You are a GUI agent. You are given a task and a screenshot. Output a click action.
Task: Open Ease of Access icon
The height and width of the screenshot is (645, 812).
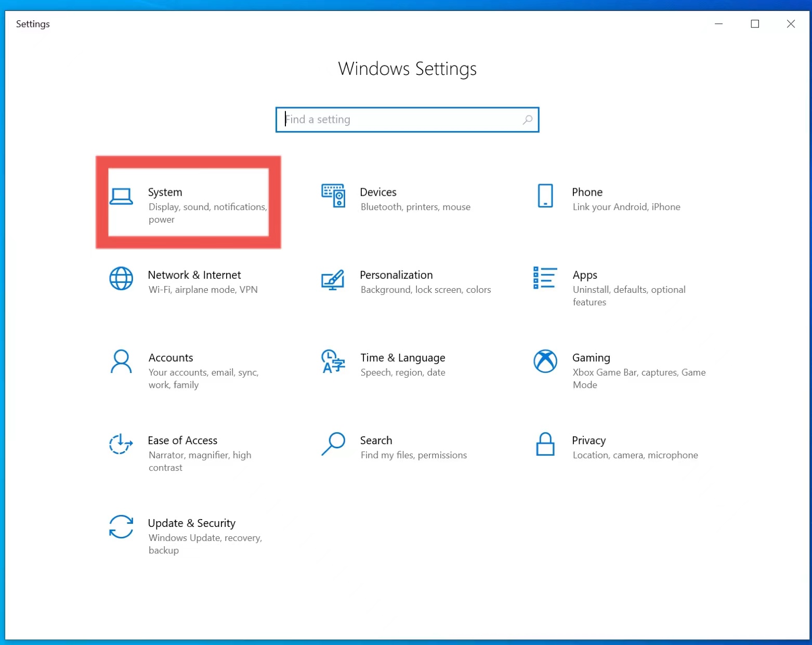tap(121, 444)
